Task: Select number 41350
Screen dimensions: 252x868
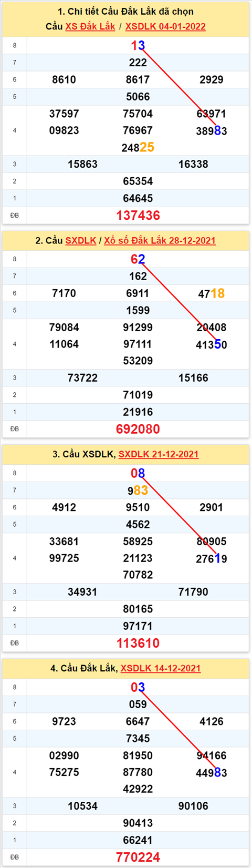Action: (212, 345)
